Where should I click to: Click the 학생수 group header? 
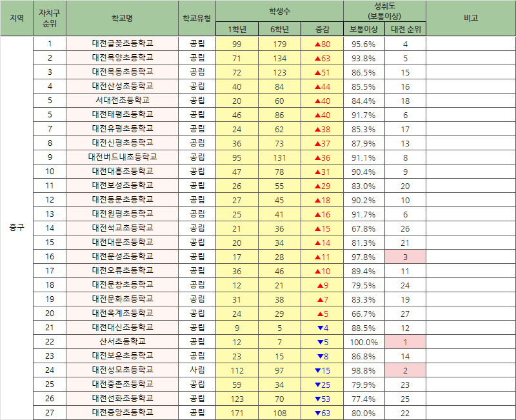pyautogui.click(x=279, y=11)
